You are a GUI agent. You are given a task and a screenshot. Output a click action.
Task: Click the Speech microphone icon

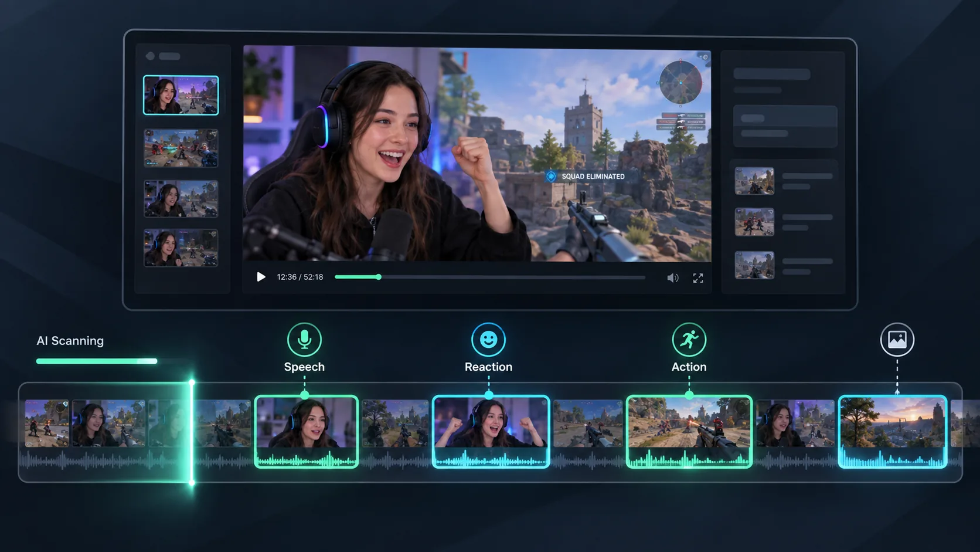click(x=304, y=340)
